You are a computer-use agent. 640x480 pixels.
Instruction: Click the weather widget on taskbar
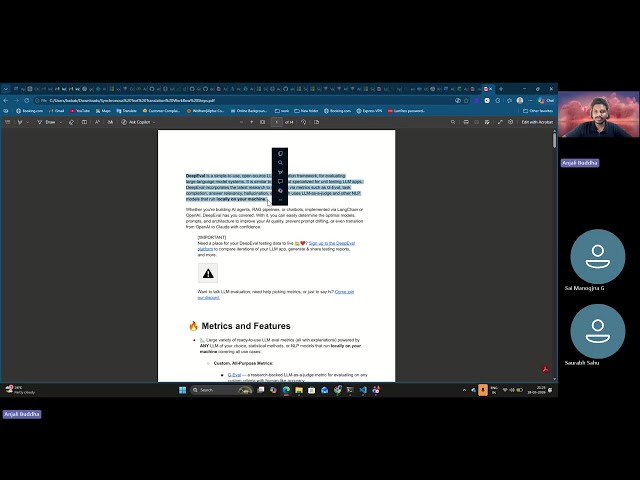coord(20,390)
